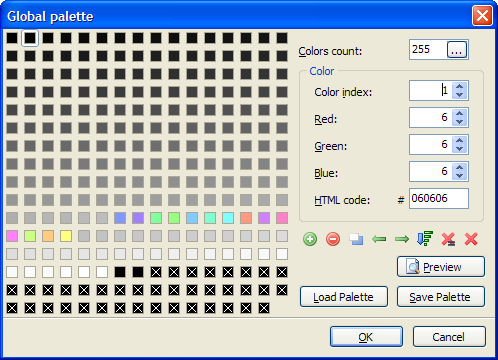498x360 pixels.
Task: Click the sort colors icon
Action: (425, 239)
